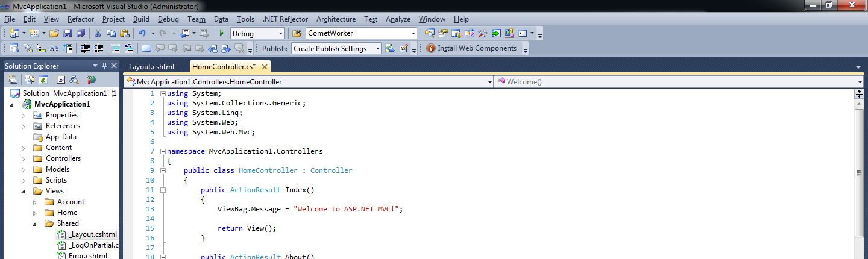Click the Edit Publish Settings pencil icon
Viewport: 868px width, 259px height.
404,48
